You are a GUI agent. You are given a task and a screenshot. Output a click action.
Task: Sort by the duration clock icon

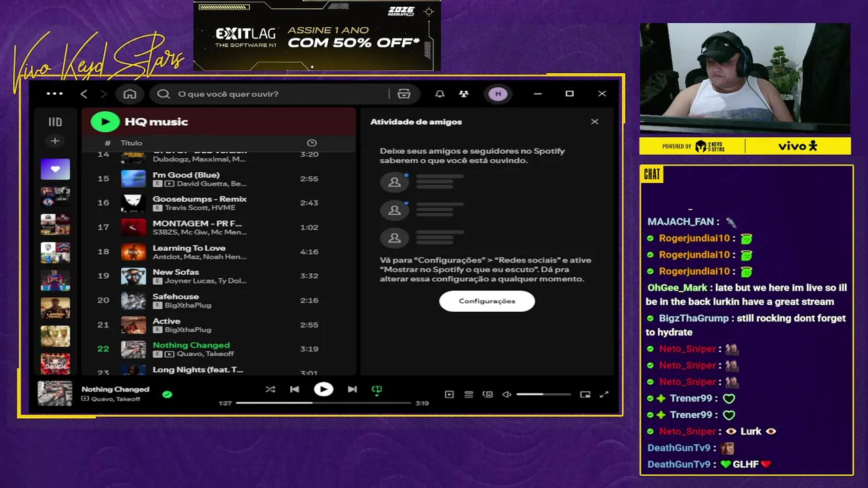(312, 143)
